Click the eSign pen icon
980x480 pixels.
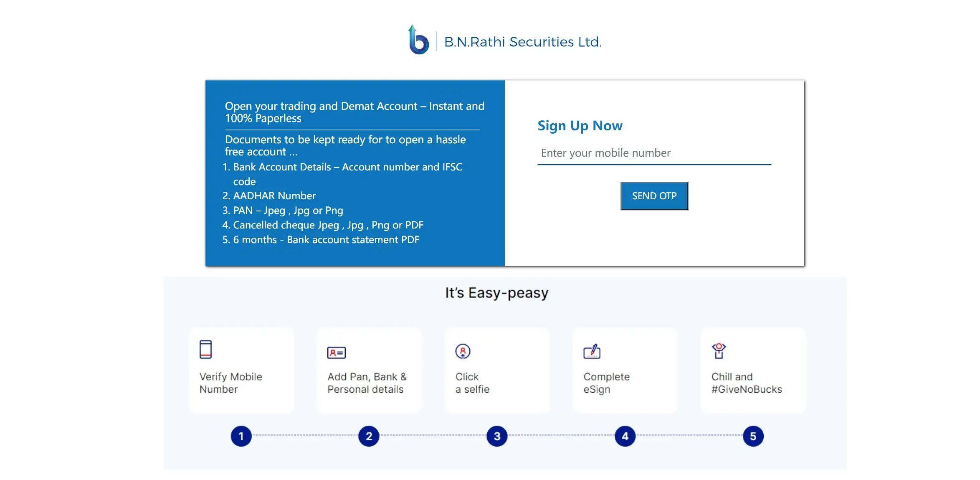(592, 352)
